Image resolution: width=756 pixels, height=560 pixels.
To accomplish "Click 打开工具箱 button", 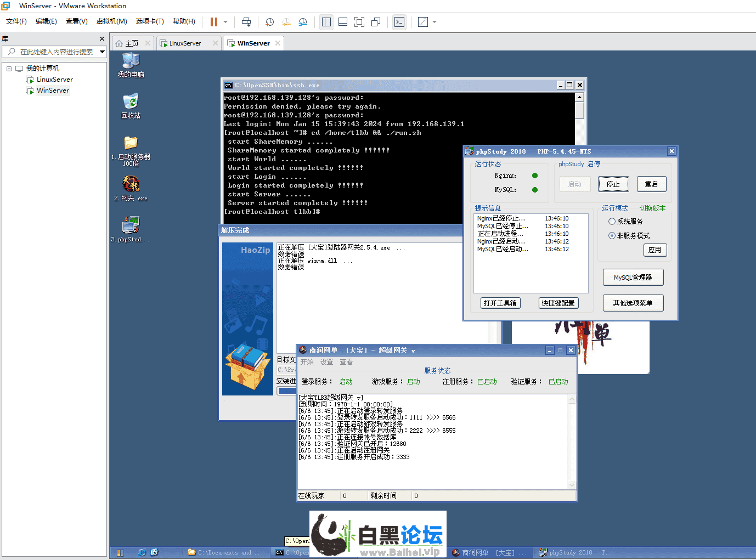I will (x=500, y=303).
